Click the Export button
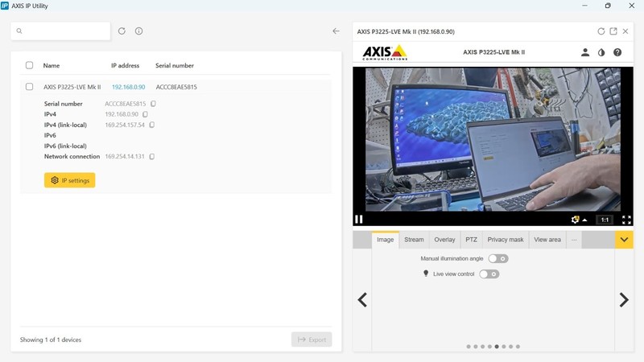This screenshot has height=362, width=644. [312, 339]
